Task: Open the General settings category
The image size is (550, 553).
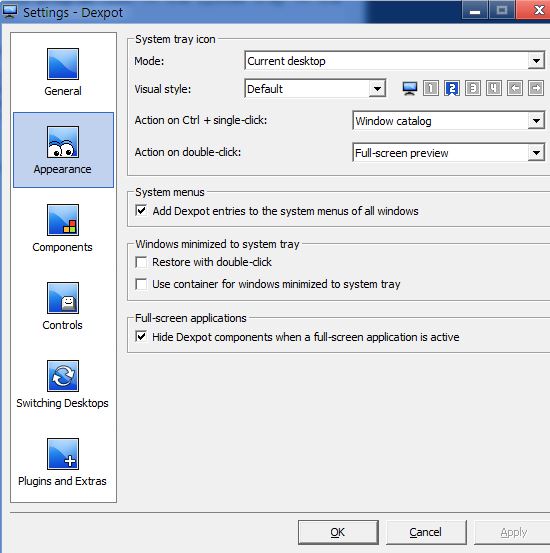Action: [63, 72]
